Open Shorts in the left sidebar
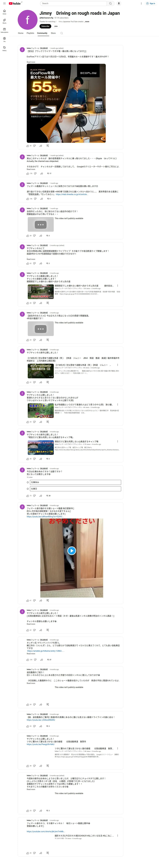This screenshot has height=868, width=159. pyautogui.click(x=4, y=21)
